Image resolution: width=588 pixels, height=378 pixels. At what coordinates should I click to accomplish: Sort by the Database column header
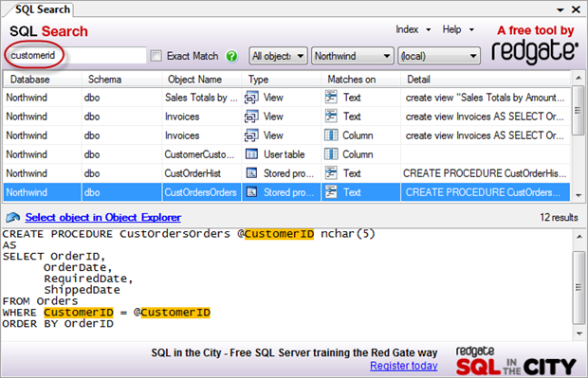click(43, 80)
